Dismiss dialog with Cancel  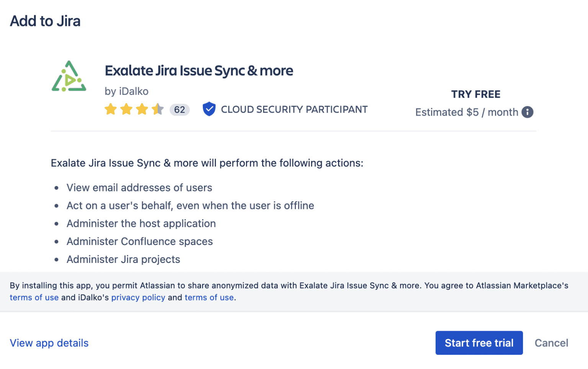tap(551, 343)
